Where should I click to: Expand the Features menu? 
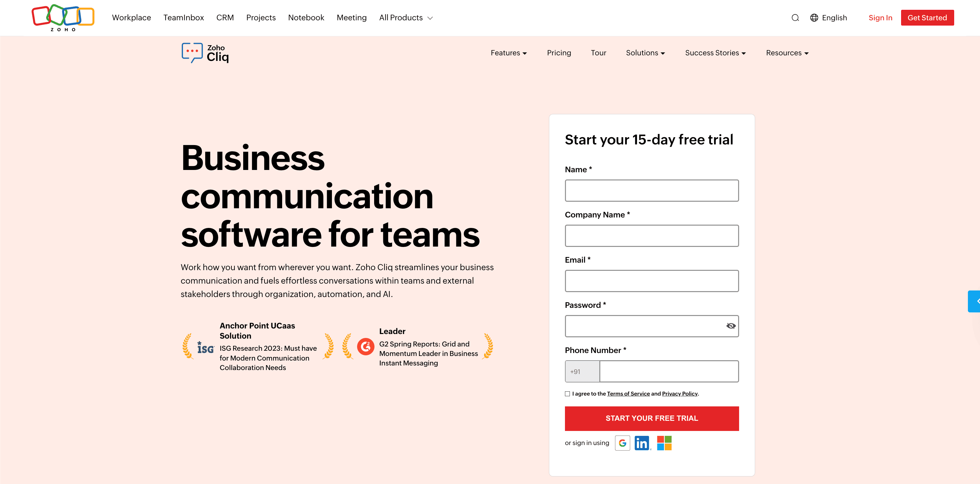point(508,53)
